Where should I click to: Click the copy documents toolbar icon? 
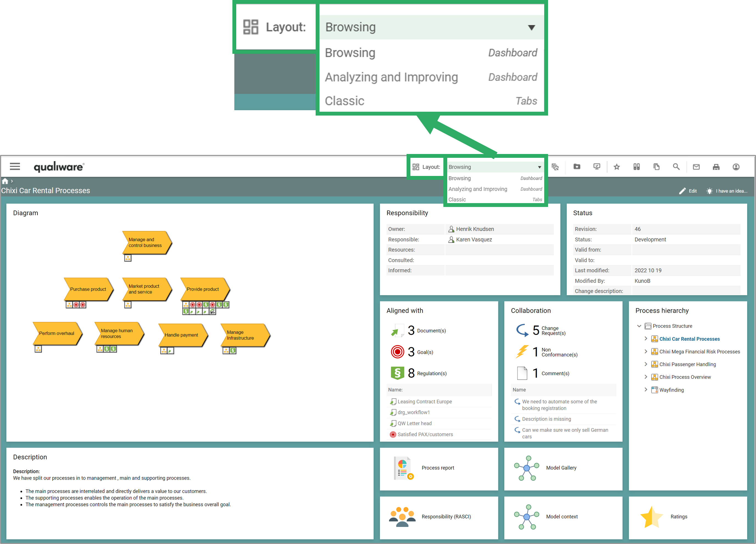656,167
